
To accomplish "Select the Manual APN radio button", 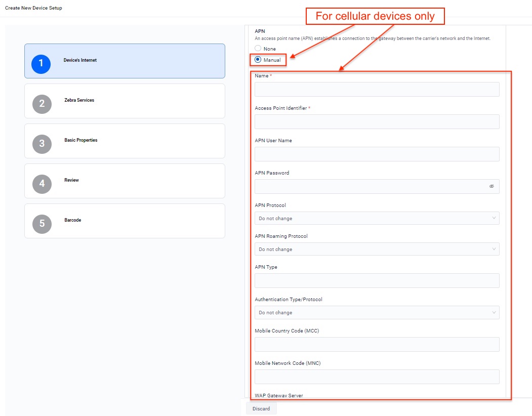I will coord(258,60).
